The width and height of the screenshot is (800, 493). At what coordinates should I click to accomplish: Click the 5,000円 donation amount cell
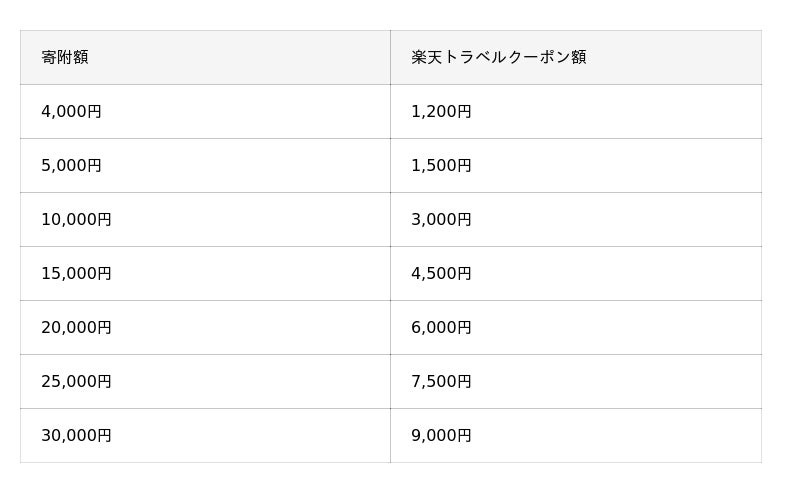point(71,166)
